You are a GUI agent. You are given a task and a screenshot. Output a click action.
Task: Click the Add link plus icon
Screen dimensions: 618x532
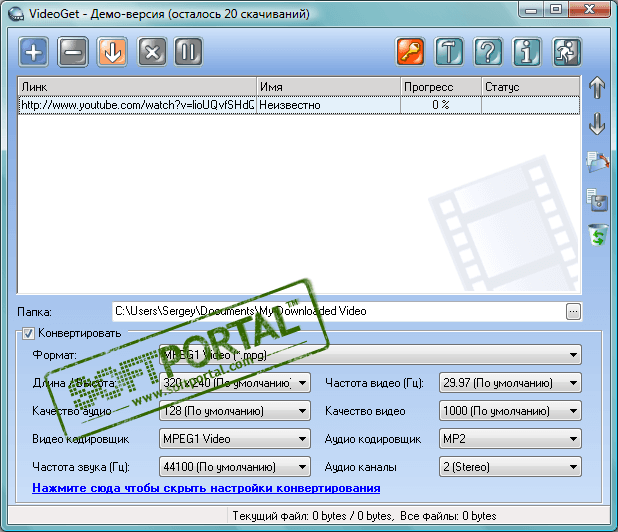(x=34, y=52)
